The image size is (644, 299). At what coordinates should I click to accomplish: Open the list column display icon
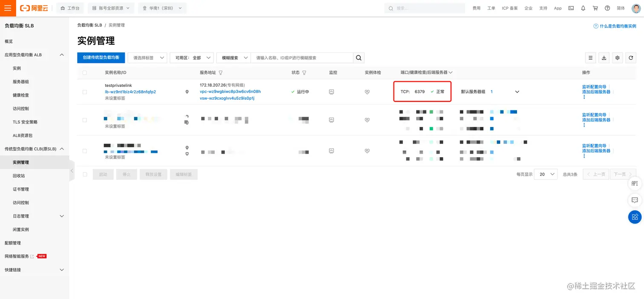coord(590,58)
